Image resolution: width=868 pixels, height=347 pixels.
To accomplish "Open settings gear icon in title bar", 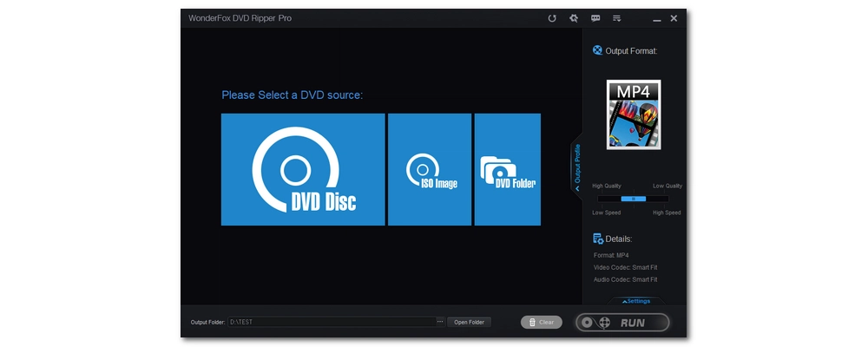I will click(574, 18).
